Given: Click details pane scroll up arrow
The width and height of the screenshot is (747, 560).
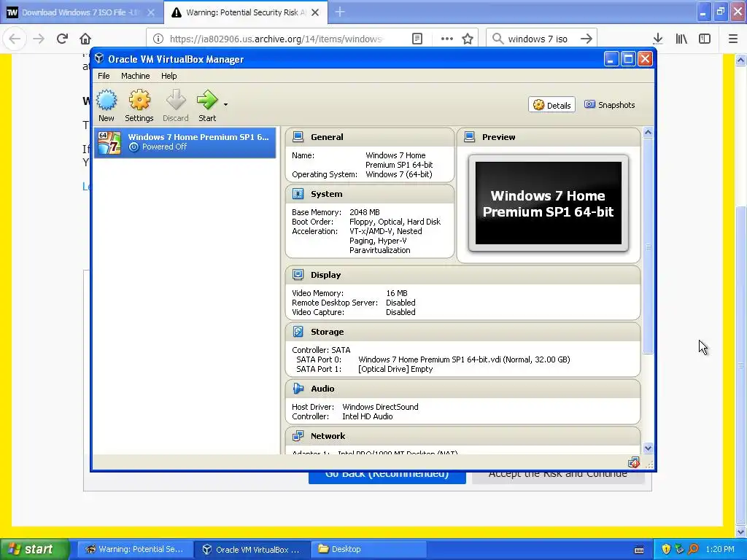Looking at the screenshot, I should pos(648,133).
